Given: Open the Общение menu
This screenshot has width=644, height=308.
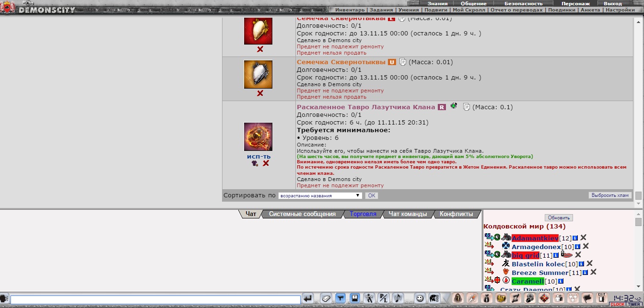Looking at the screenshot, I should point(474,3).
